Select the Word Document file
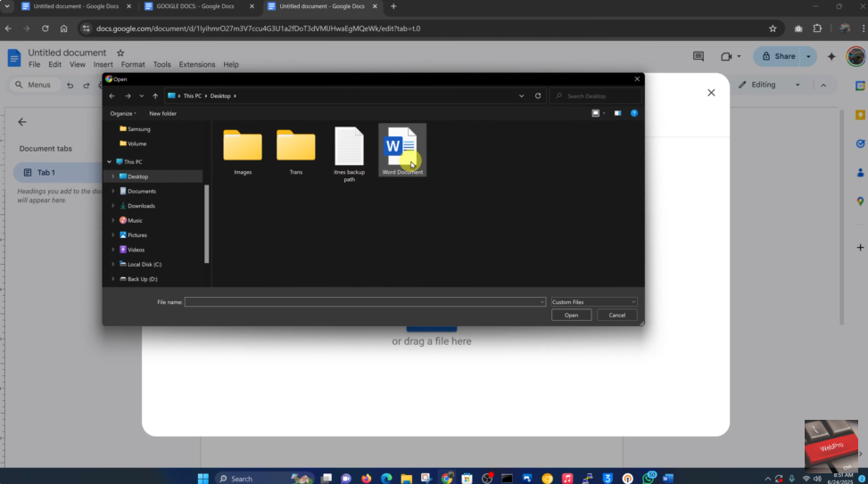 [x=402, y=151]
